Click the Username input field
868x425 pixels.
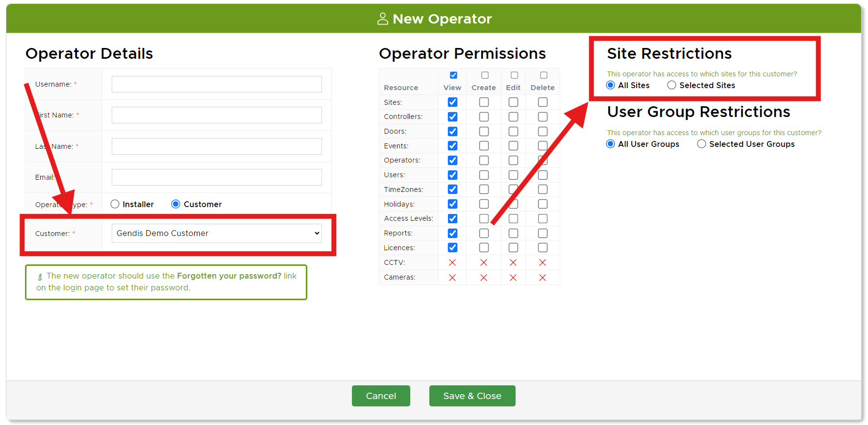pos(217,84)
